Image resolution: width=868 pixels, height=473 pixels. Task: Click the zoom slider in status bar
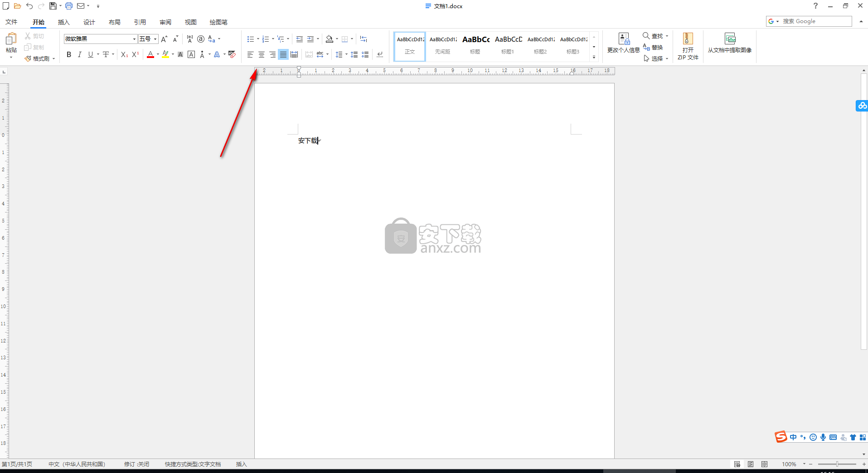tap(837, 464)
